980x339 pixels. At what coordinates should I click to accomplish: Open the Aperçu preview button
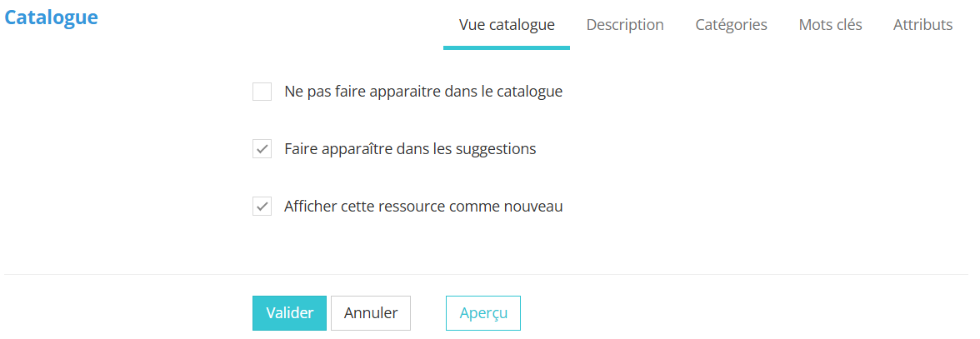click(483, 313)
